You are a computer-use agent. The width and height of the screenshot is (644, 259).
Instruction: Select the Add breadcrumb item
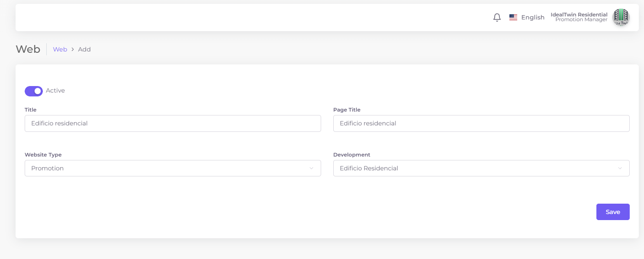click(x=84, y=50)
